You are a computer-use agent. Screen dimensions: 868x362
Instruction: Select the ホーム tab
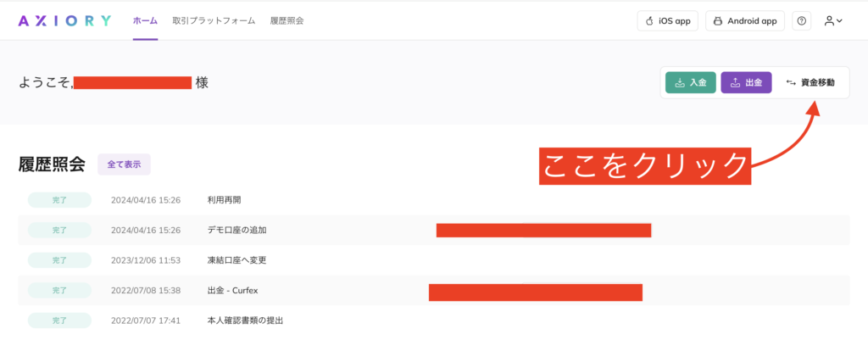145,20
